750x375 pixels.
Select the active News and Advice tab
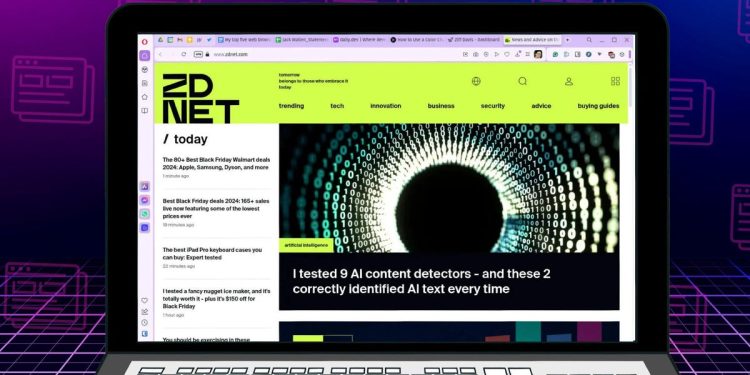point(532,40)
